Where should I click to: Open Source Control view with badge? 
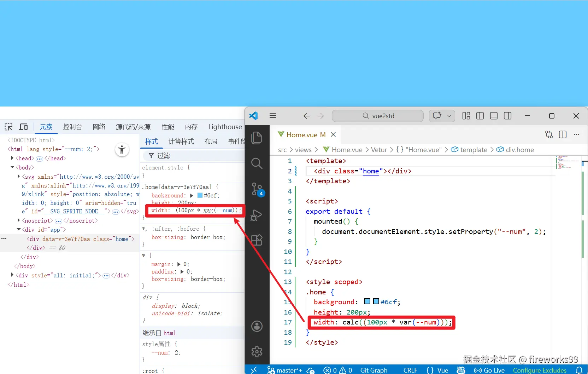coord(257,189)
